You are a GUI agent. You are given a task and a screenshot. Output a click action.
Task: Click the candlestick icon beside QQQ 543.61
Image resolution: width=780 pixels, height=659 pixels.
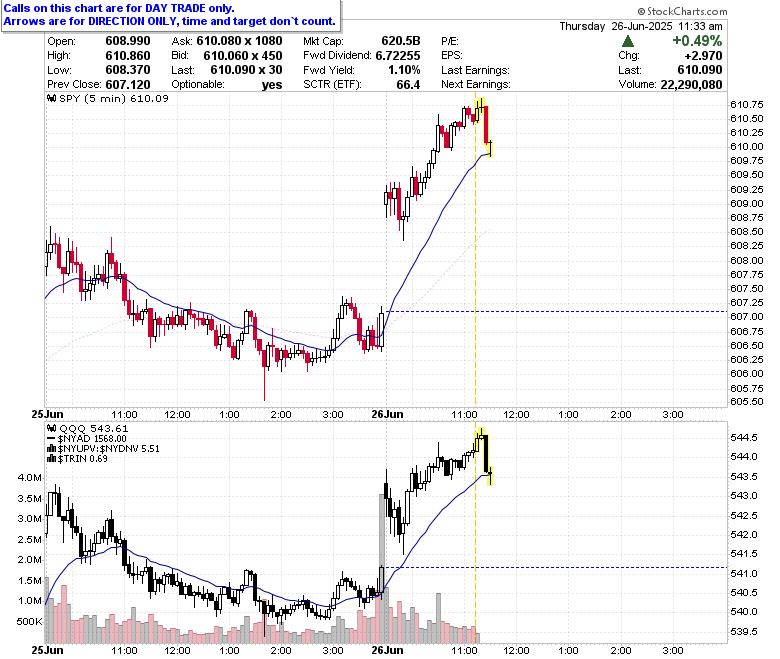(51, 428)
